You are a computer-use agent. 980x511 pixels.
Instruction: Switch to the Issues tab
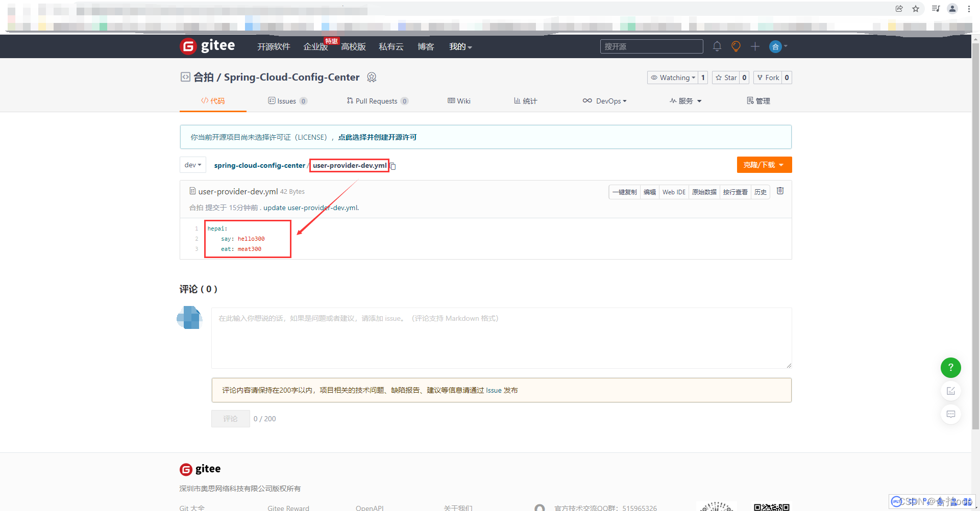point(287,101)
